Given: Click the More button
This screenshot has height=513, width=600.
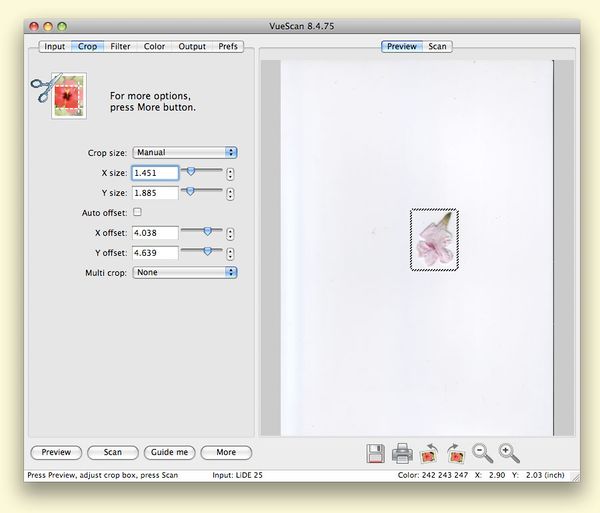Looking at the screenshot, I should tap(226, 452).
